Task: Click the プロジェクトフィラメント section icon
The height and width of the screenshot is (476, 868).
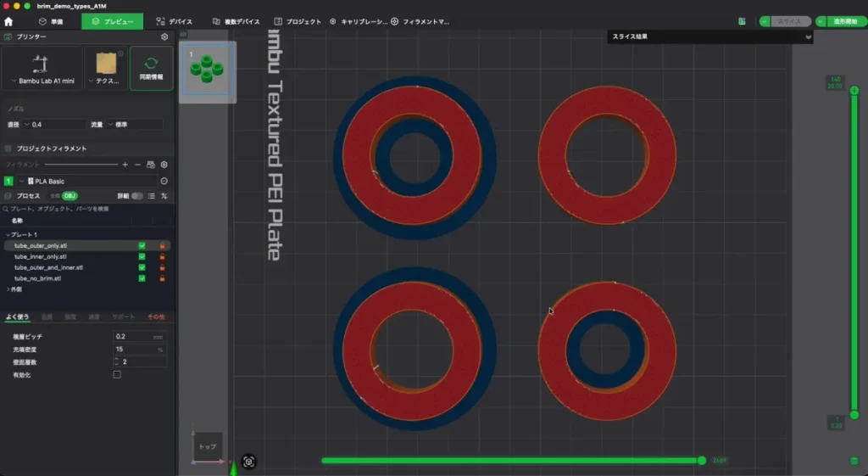Action: [x=8, y=148]
